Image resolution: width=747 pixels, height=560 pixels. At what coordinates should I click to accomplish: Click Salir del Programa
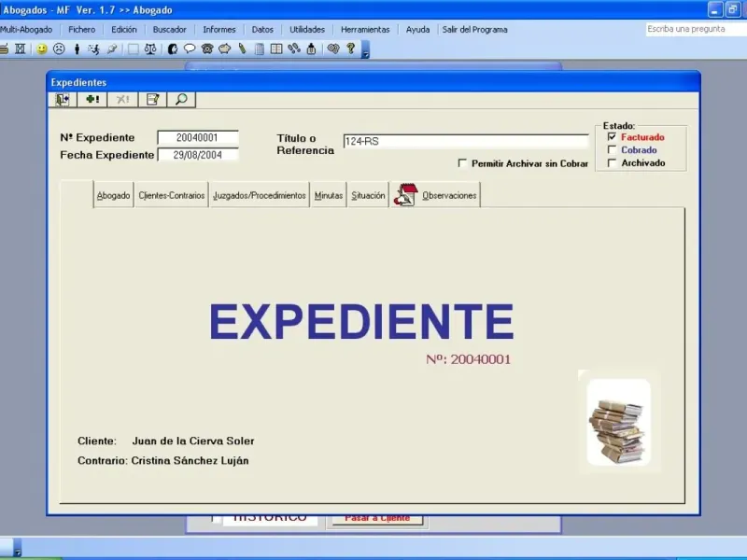(475, 30)
